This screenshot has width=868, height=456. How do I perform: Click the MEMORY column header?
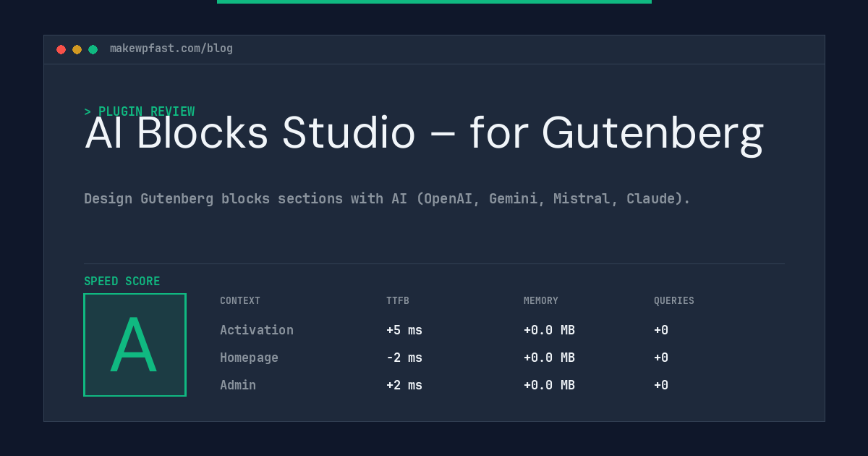(x=541, y=301)
